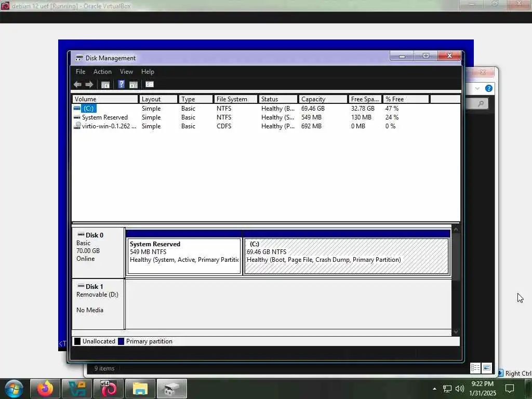Viewport: 532px width, 399px height.
Task: Open the Windows Start button
Action: (x=14, y=389)
